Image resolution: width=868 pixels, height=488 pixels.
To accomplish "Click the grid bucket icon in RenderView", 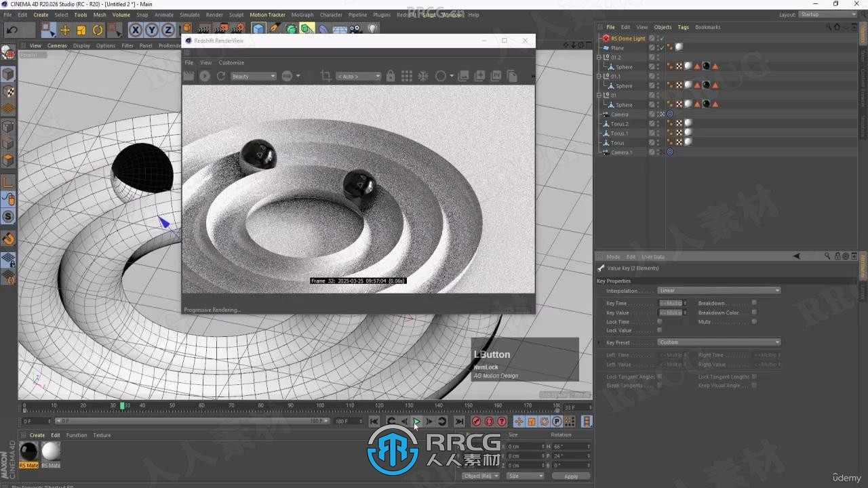I will 407,76.
